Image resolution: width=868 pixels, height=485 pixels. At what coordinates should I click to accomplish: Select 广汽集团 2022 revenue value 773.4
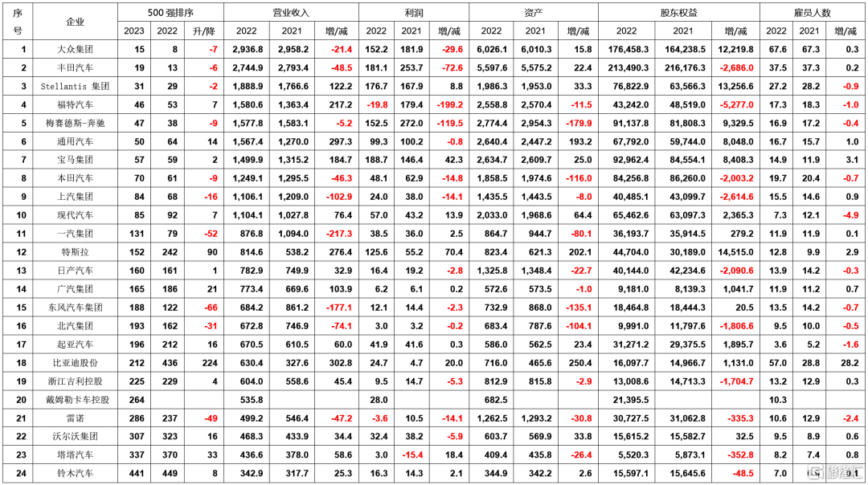[x=252, y=289]
